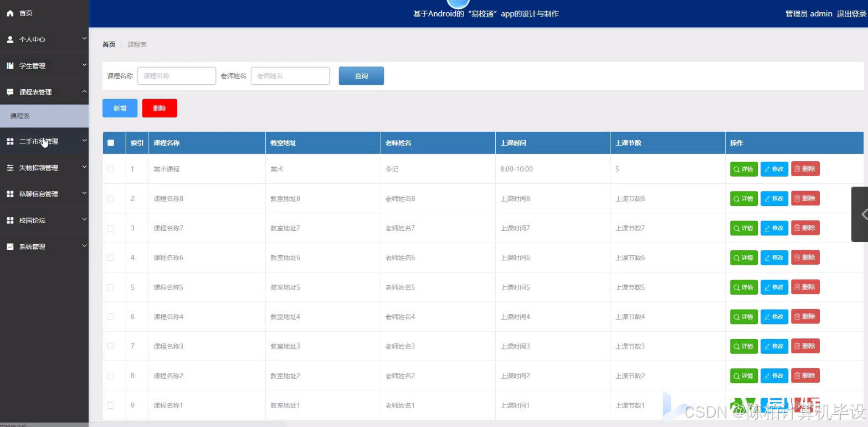Click 修改 in the 课程名称7 row
This screenshot has height=427, width=868.
[774, 228]
